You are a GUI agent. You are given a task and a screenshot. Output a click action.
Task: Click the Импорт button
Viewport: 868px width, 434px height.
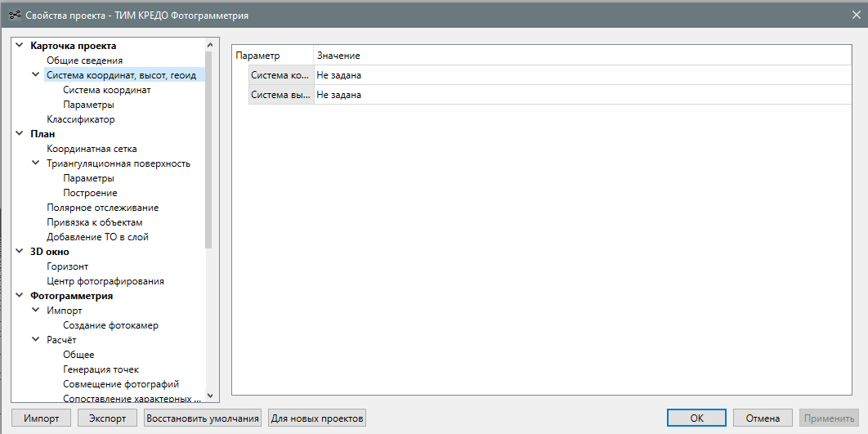[41, 418]
